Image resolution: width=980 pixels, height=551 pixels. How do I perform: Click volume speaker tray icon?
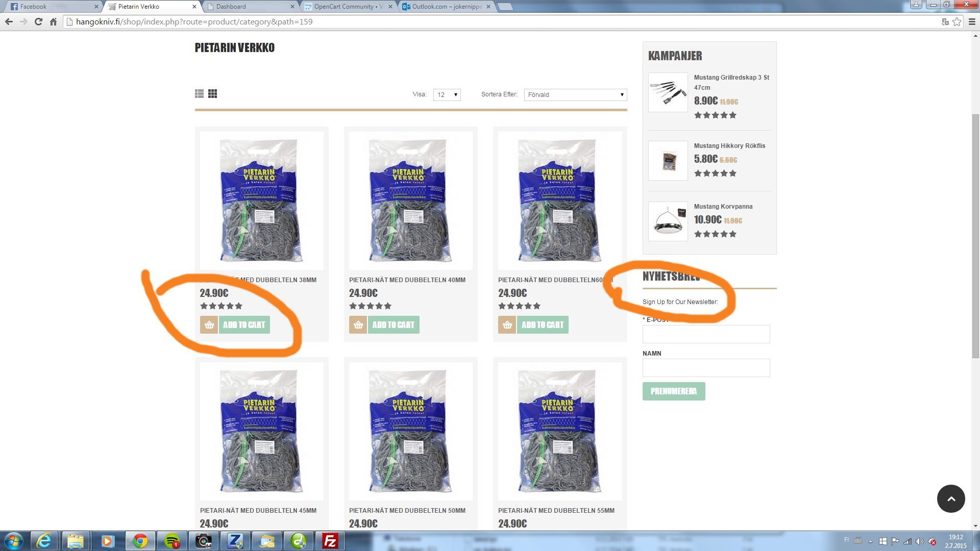[920, 541]
